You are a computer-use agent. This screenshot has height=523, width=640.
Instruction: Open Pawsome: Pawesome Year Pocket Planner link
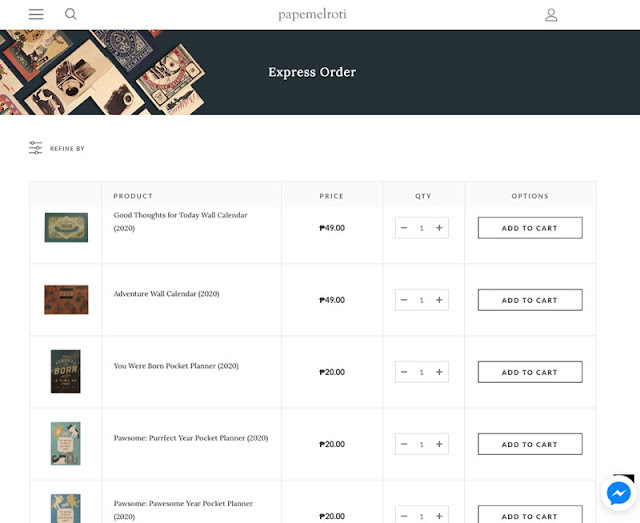click(x=183, y=510)
